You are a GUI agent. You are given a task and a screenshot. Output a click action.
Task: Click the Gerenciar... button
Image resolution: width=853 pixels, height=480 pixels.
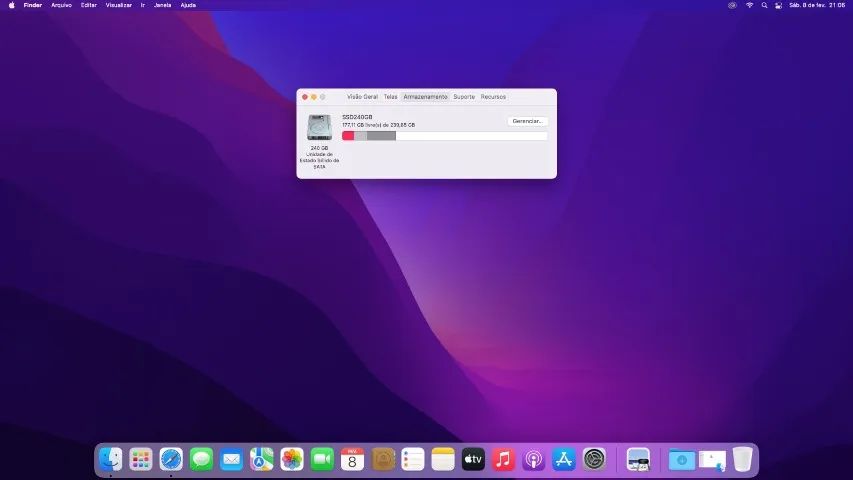tap(528, 121)
